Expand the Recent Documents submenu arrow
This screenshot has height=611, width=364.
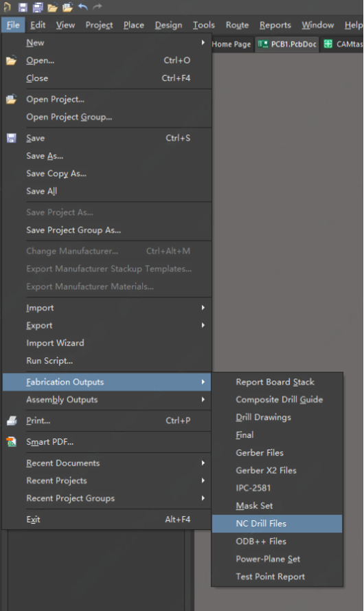pos(203,463)
